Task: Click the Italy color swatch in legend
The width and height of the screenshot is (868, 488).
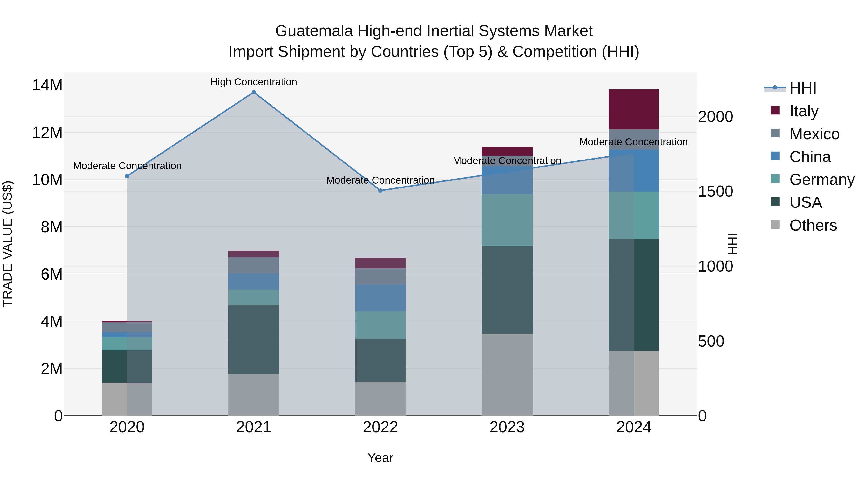Action: point(775,110)
